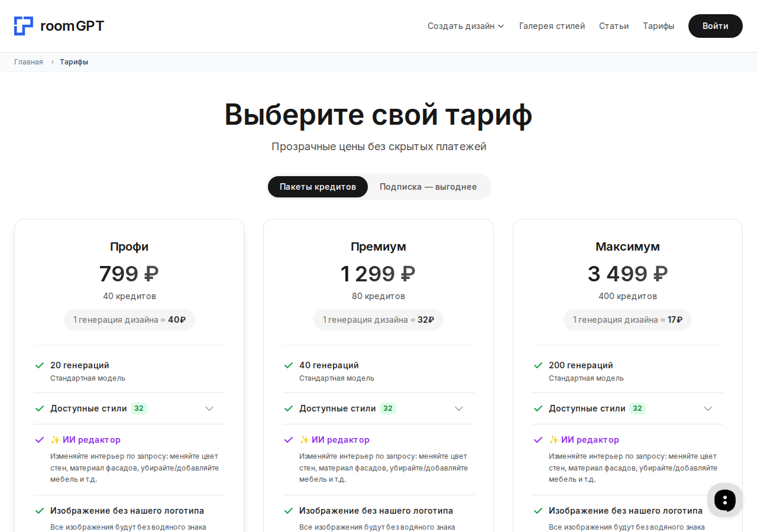757x532 pixels.
Task: Click sparkle icon of Профи ИИ редактор
Action: (55, 440)
